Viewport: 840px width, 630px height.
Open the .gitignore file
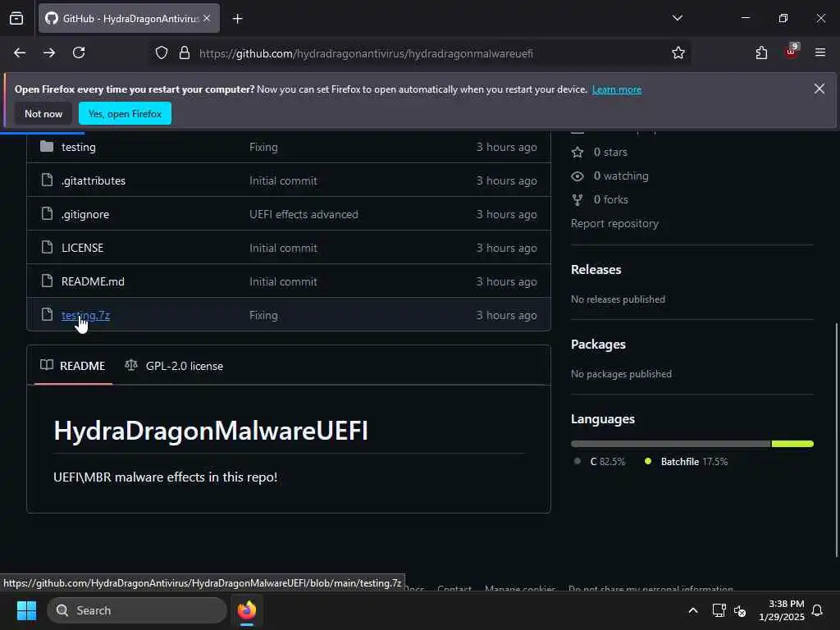coord(85,214)
